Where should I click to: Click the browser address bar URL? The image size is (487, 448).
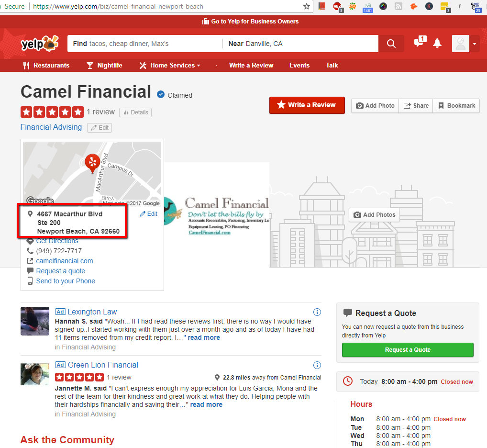118,7
